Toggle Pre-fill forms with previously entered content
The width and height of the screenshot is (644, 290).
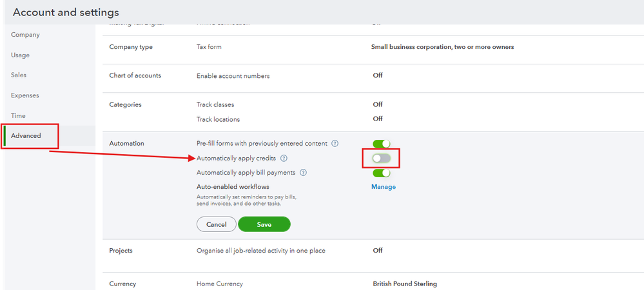pyautogui.click(x=381, y=143)
